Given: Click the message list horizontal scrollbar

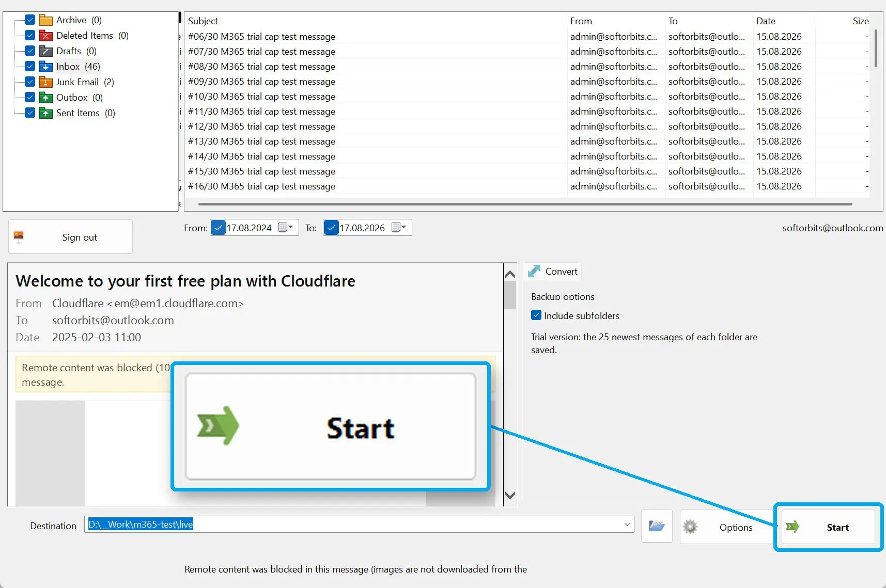Looking at the screenshot, I should pyautogui.click(x=525, y=204).
